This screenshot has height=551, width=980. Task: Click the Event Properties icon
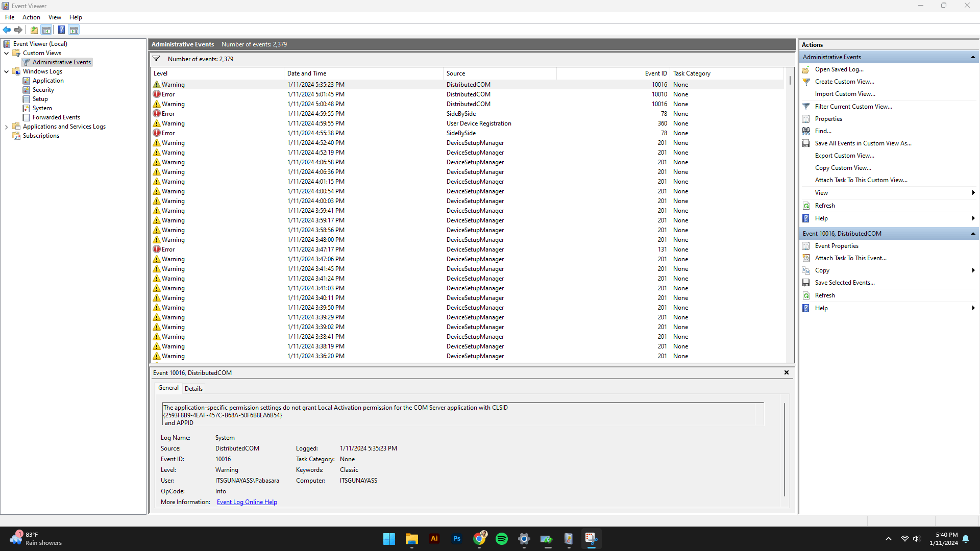pos(806,246)
